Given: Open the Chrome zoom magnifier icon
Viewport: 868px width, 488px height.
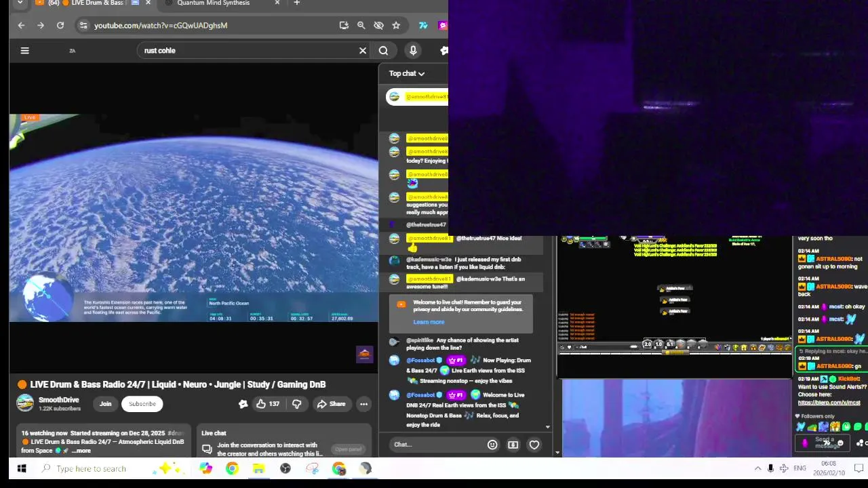Looking at the screenshot, I should tap(361, 25).
